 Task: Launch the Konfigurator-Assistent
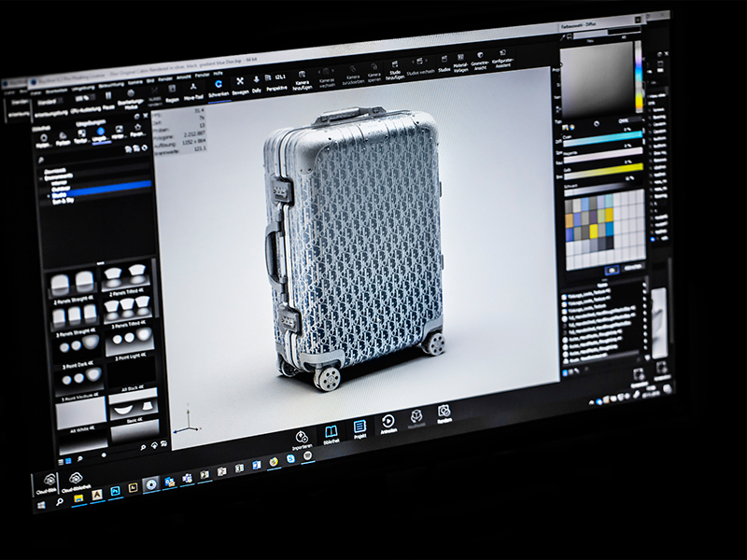[502, 58]
